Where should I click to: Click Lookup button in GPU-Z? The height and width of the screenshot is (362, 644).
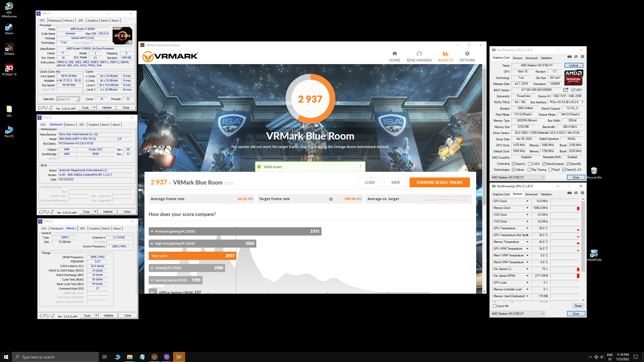point(574,65)
